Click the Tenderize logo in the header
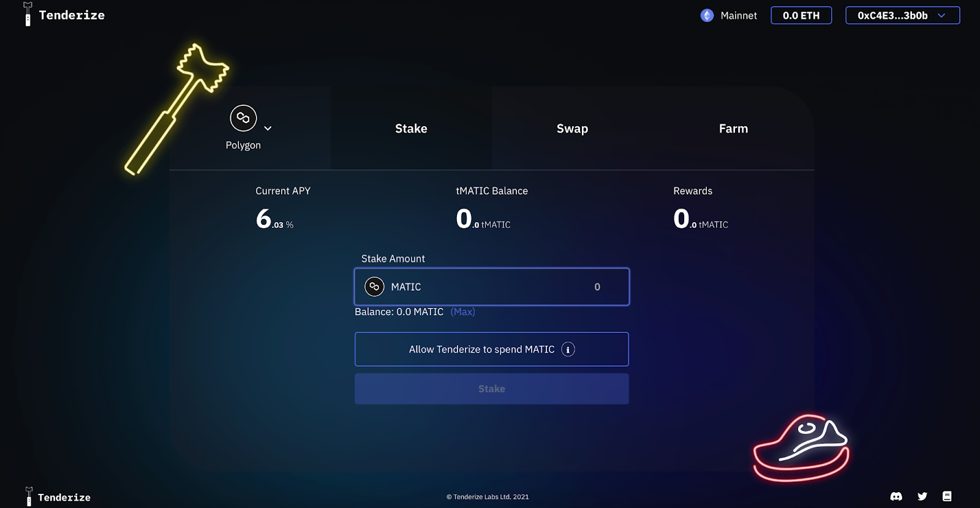Viewport: 980px width, 508px height. (x=64, y=15)
